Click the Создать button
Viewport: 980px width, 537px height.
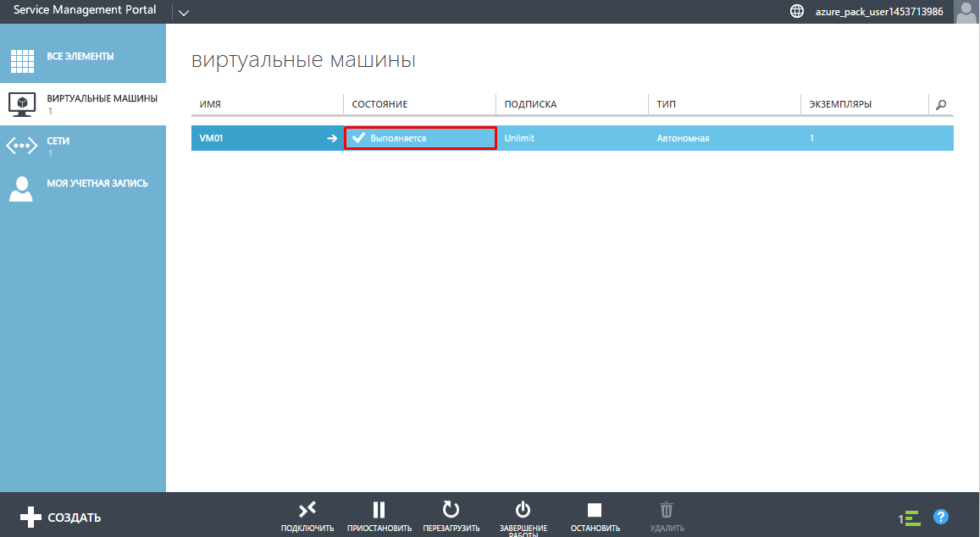(61, 517)
